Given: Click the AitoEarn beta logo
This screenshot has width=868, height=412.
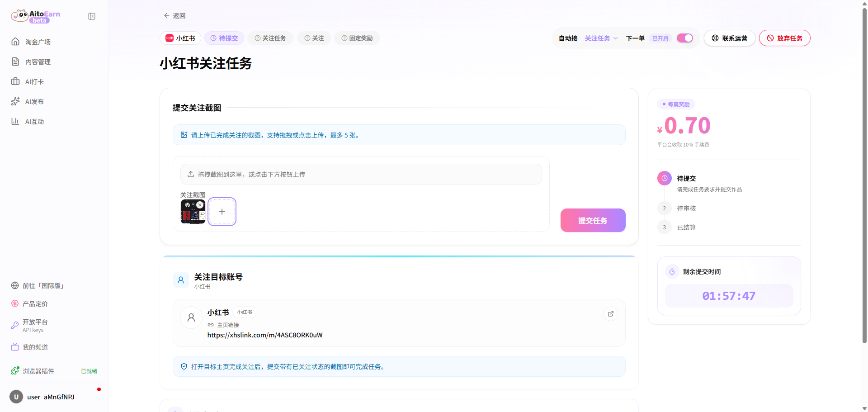Looking at the screenshot, I should coord(36,16).
